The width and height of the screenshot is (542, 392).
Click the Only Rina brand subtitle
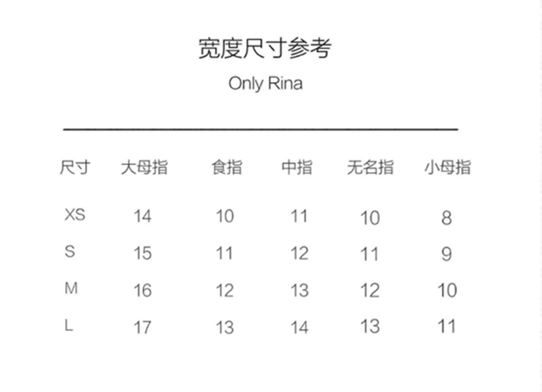tap(265, 84)
